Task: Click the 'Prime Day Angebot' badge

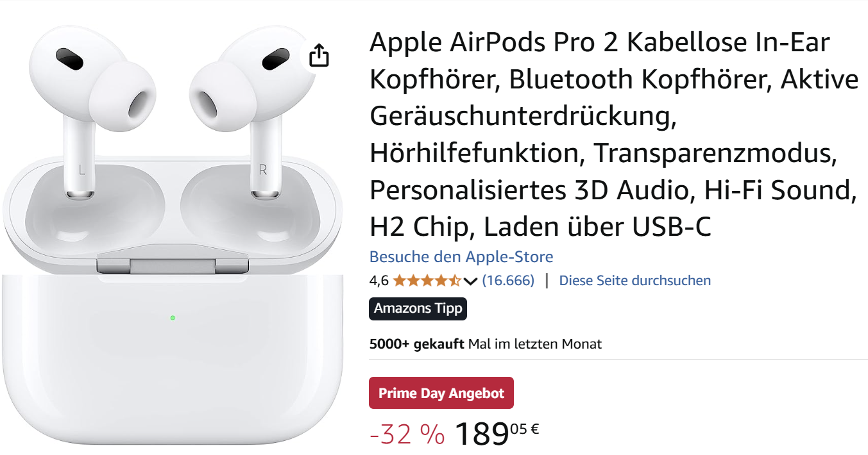Action: (441, 393)
